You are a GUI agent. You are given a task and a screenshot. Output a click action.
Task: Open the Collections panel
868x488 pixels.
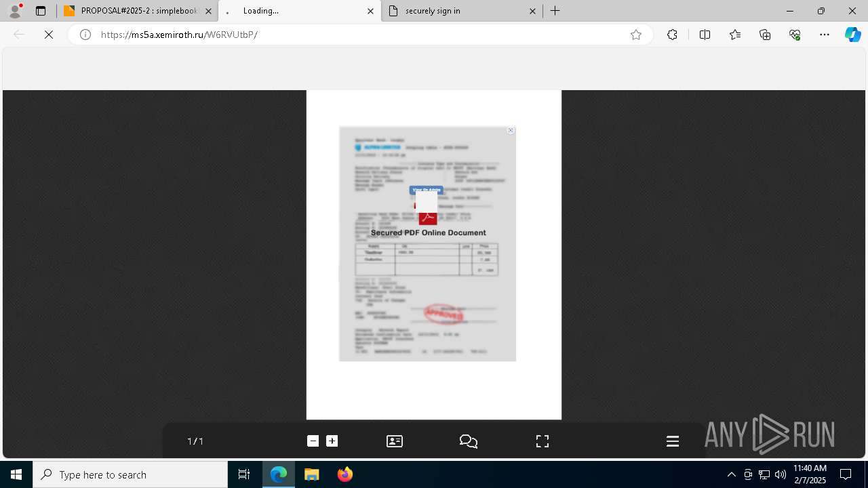tap(765, 35)
